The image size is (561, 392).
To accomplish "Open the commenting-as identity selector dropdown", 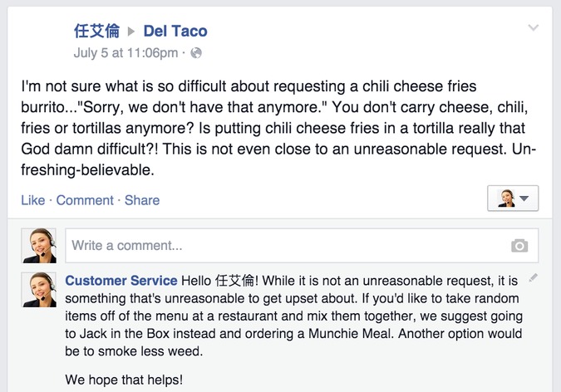I will point(513,198).
